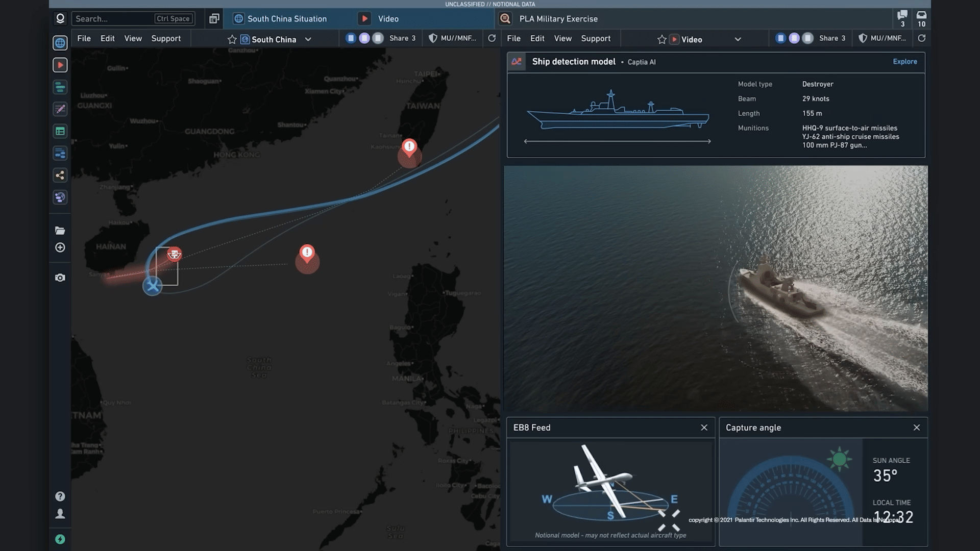Screen dimensions: 980x551
Task: Expand the South China title dropdown
Action: 308,39
